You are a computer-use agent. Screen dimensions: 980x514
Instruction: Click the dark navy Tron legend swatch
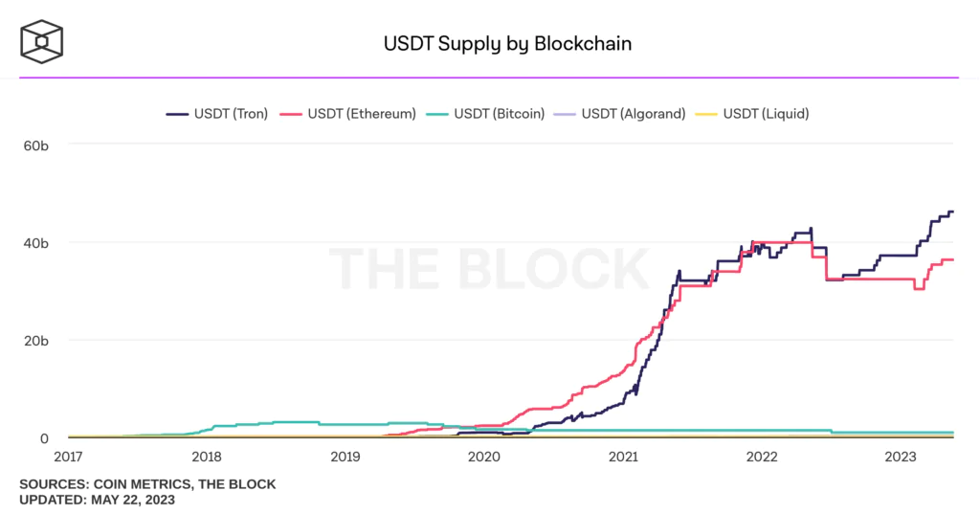click(177, 115)
